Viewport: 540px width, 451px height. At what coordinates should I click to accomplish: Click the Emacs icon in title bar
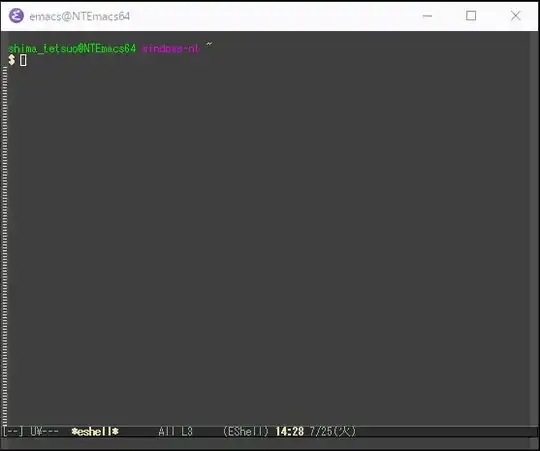[16, 16]
